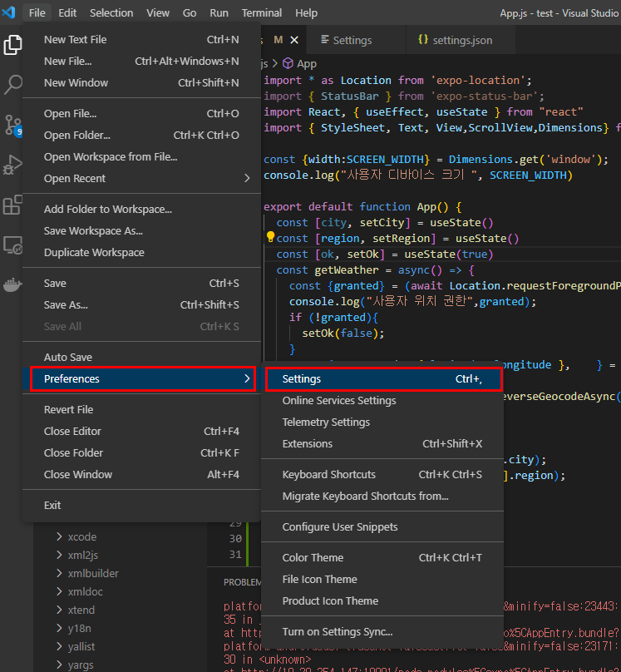Viewport: 621px width, 672px height.
Task: Open the Extensions view icon
Action: tap(12, 205)
